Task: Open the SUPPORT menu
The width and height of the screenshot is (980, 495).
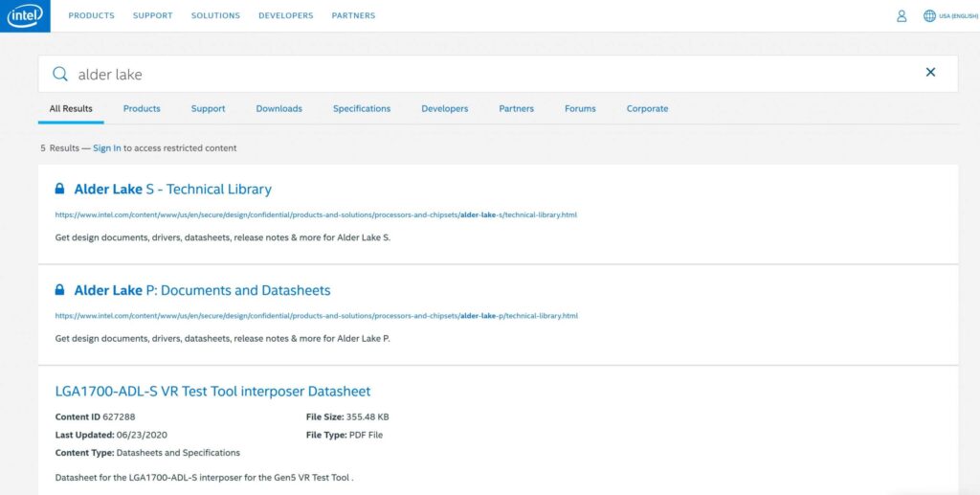Action: [x=152, y=15]
